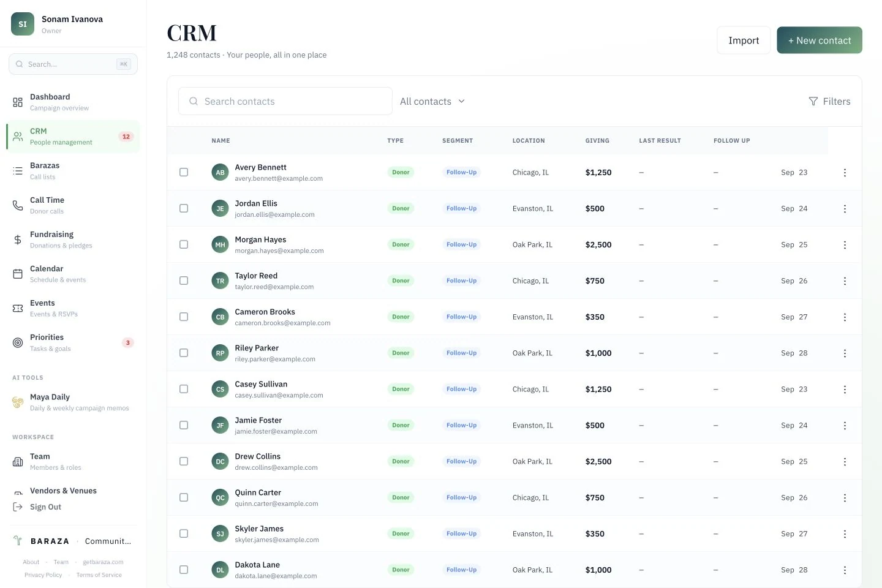Navigate to Fundraising donations & pledges
Image resolution: width=882 pixels, height=588 pixels.
pos(73,239)
